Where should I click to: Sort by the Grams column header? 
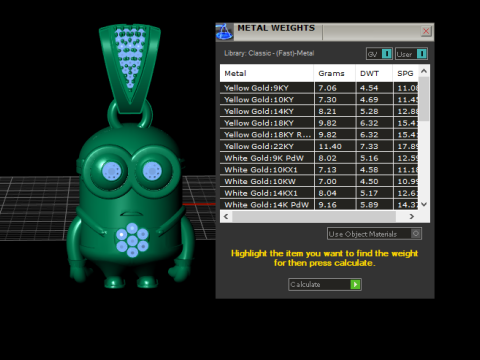(335, 73)
